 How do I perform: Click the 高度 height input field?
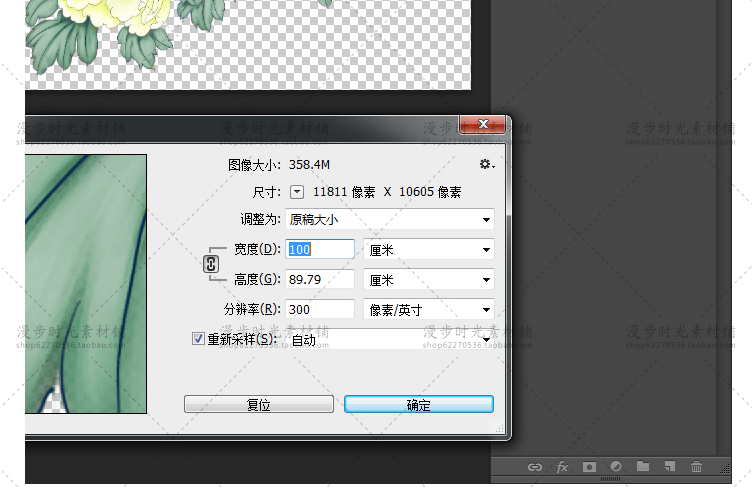pos(320,280)
